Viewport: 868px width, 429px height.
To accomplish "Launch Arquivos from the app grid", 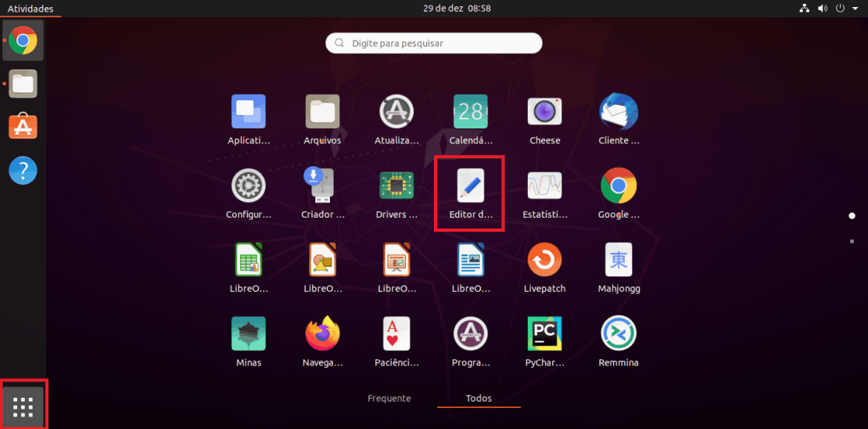I will (x=323, y=111).
